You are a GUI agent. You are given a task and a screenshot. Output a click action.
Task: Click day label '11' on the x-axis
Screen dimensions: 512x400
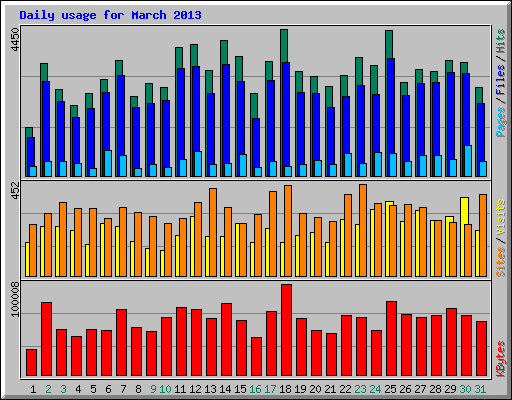coord(180,389)
